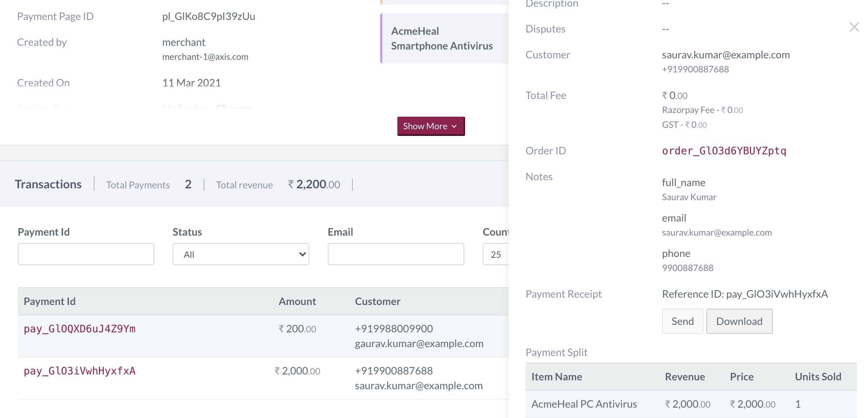
Task: Select the Email filter field
Action: (396, 254)
